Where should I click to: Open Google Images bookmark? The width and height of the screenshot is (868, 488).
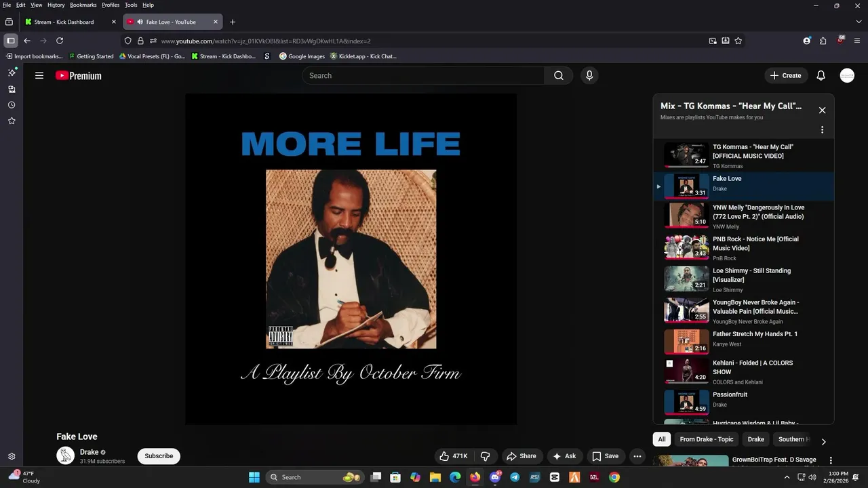302,56
